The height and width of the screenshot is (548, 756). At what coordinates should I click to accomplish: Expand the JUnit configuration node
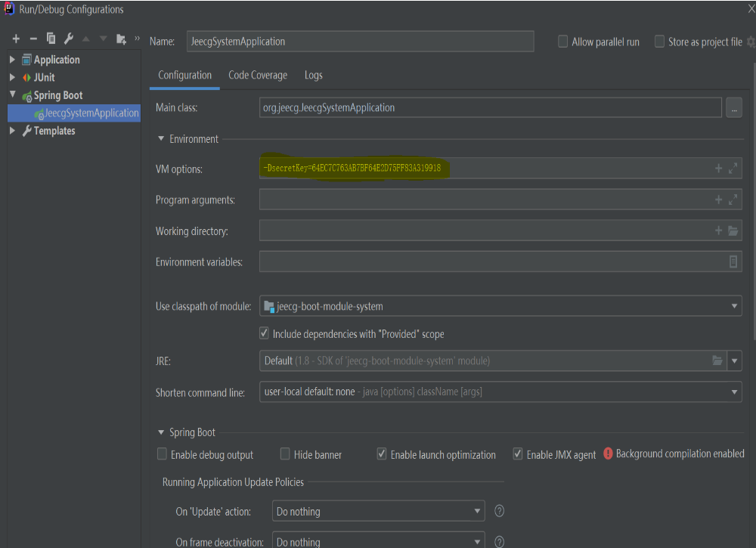(x=13, y=77)
